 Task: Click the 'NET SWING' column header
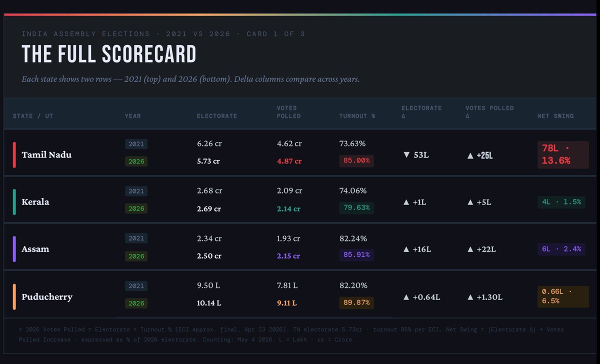pos(555,116)
